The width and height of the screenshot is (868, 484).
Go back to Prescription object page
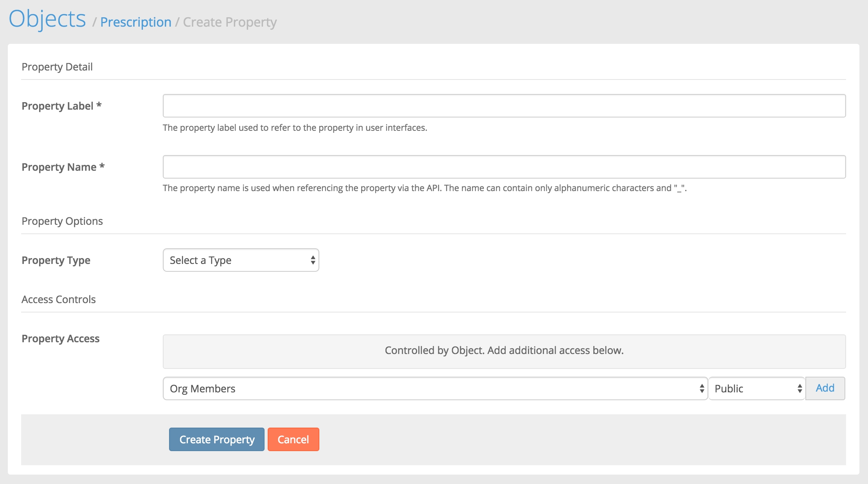pyautogui.click(x=136, y=22)
